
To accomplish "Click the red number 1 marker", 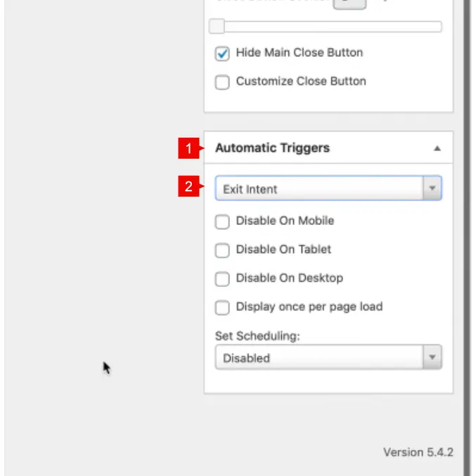I will tap(188, 148).
